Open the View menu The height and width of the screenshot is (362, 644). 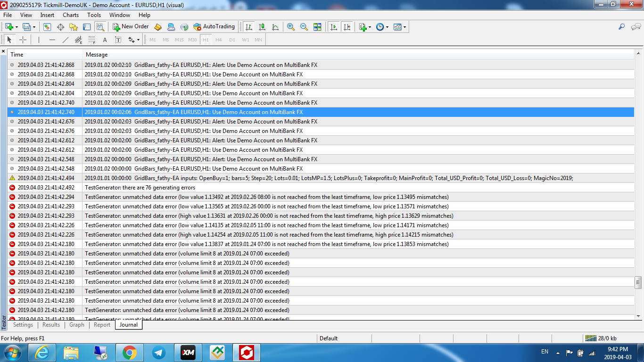(x=26, y=15)
